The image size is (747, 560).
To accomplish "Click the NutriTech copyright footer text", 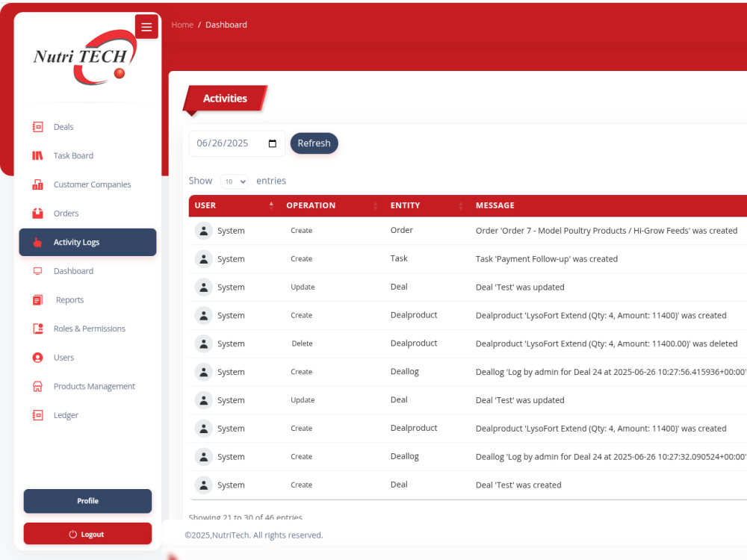I will point(253,535).
